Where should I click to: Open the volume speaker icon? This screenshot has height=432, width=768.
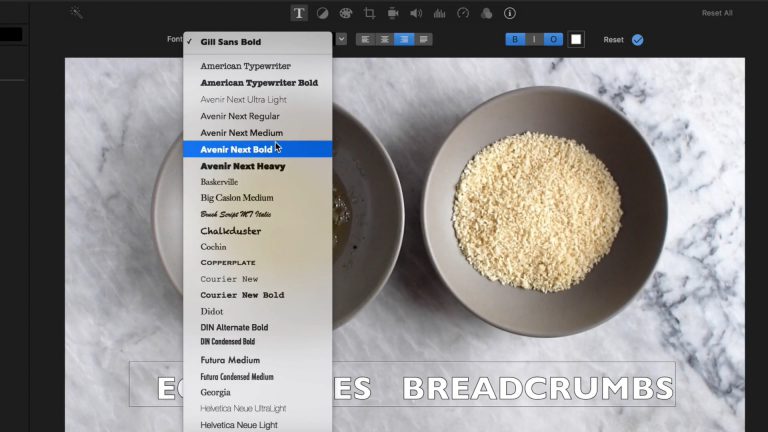pyautogui.click(x=416, y=13)
